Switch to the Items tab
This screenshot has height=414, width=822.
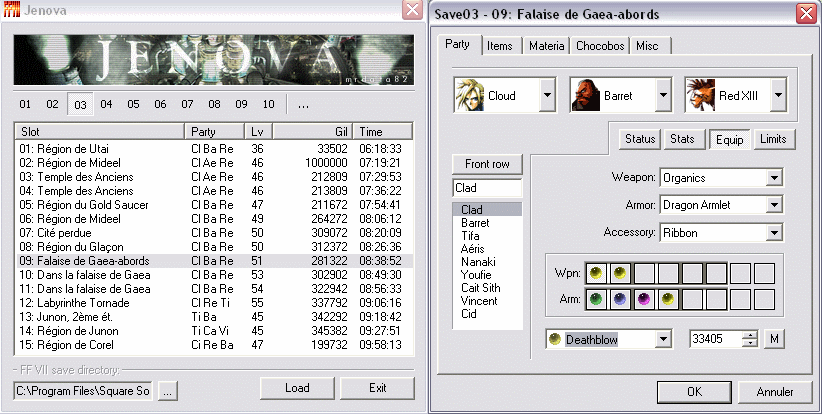[500, 46]
